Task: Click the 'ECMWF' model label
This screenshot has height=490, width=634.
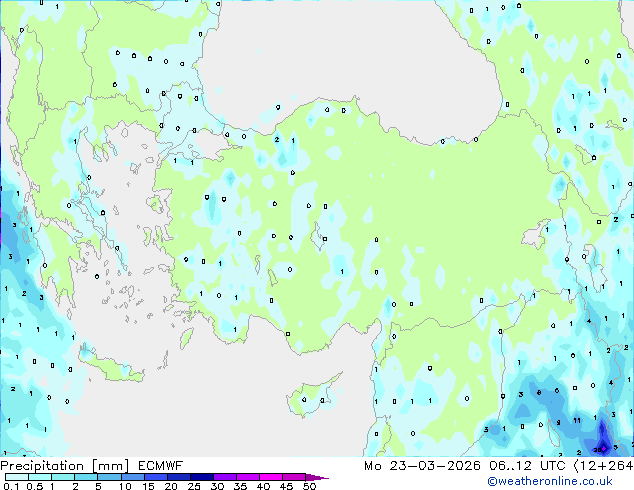Action: [x=161, y=466]
